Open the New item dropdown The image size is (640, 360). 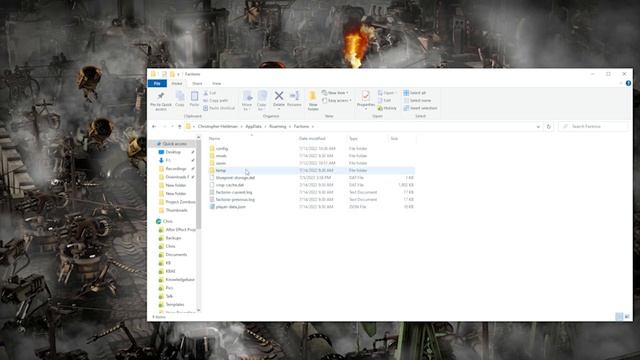click(x=335, y=93)
